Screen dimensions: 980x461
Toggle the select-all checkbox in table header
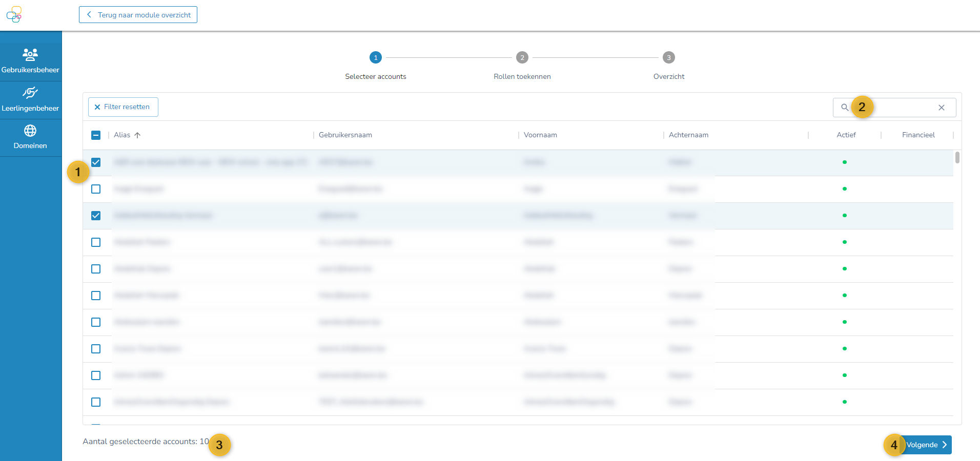(x=96, y=135)
